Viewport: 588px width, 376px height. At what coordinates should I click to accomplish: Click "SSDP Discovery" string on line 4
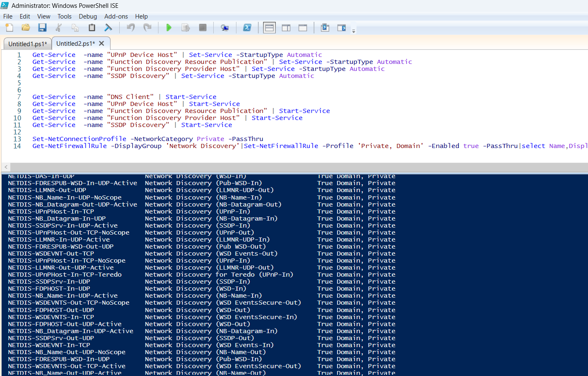[x=138, y=76]
